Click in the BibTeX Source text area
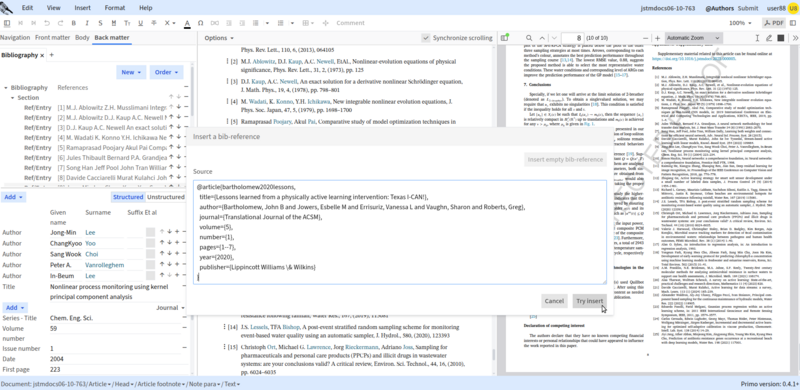This screenshot has height=390, width=800. pos(400,232)
